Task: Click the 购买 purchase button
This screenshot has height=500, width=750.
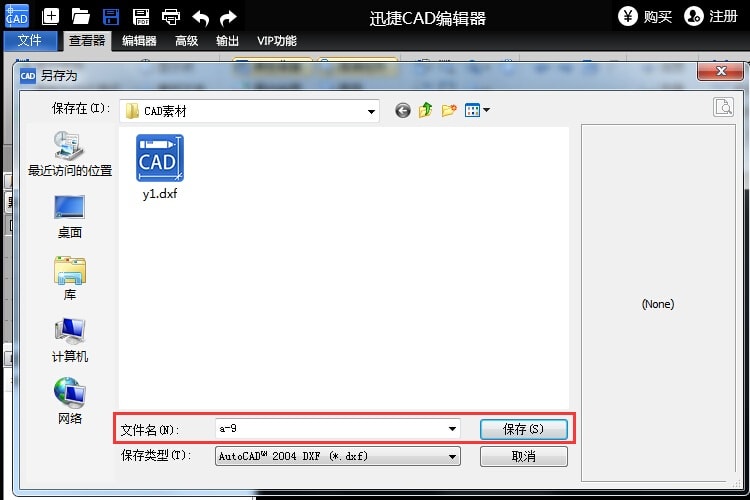Action: click(x=644, y=16)
